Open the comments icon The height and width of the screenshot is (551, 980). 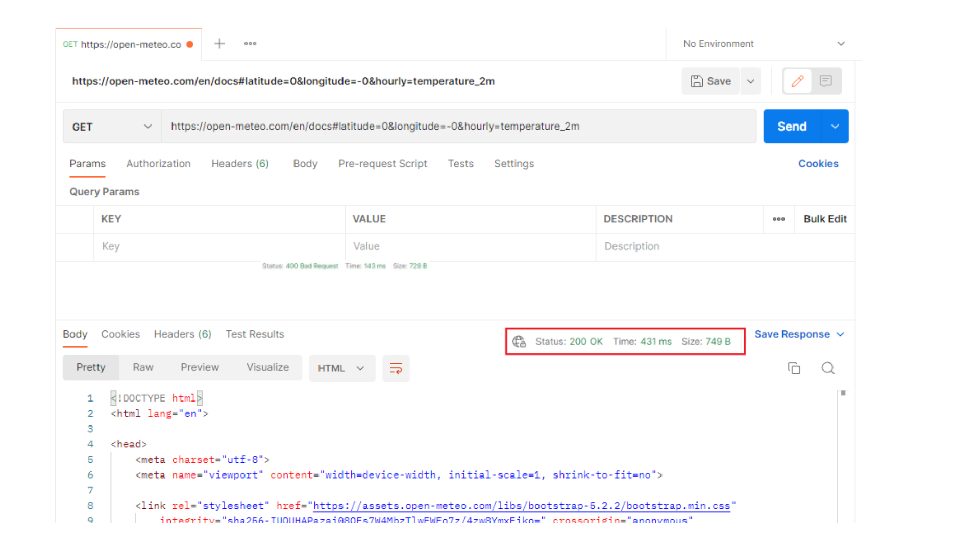pyautogui.click(x=826, y=81)
